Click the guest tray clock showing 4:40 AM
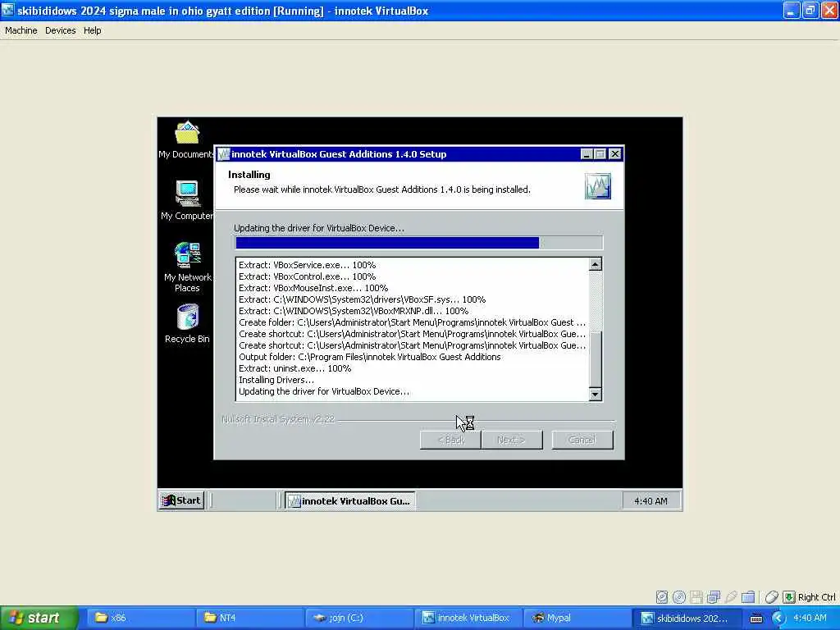This screenshot has width=840, height=630. pos(651,501)
